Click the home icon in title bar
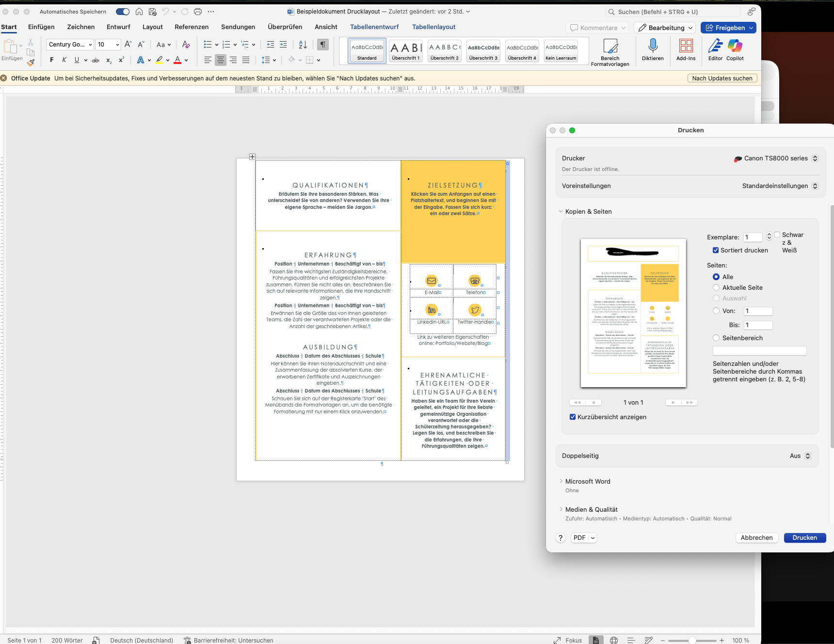 coord(139,12)
